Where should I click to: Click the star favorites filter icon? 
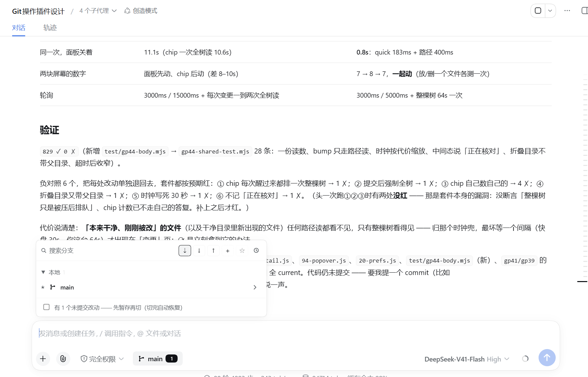click(242, 250)
